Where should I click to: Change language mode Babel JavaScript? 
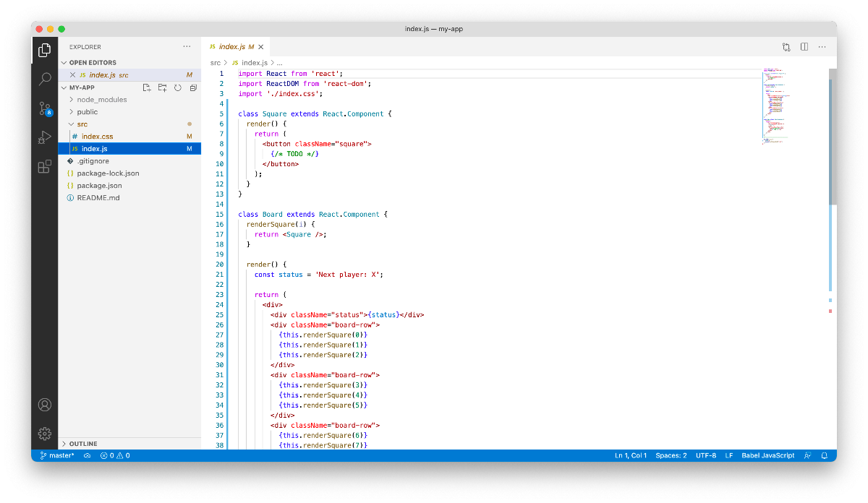(768, 456)
